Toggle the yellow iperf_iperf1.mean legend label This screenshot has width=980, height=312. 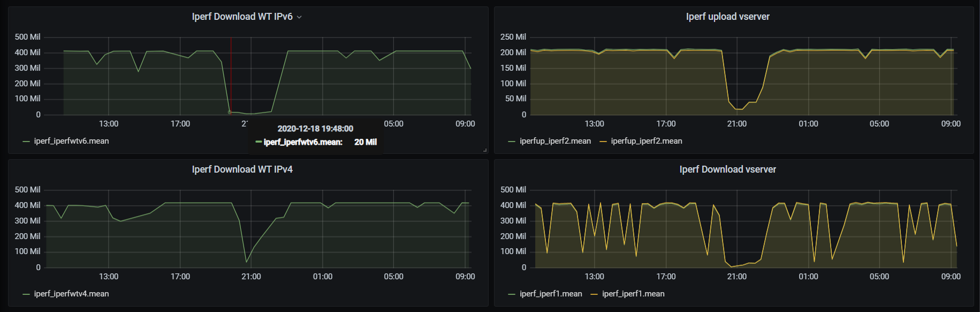pos(633,294)
